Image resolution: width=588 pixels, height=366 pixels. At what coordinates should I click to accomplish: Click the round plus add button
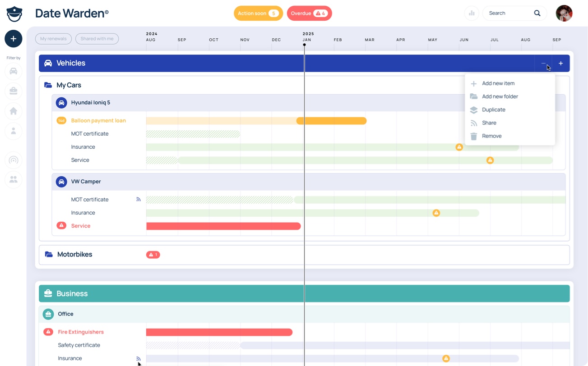[14, 39]
